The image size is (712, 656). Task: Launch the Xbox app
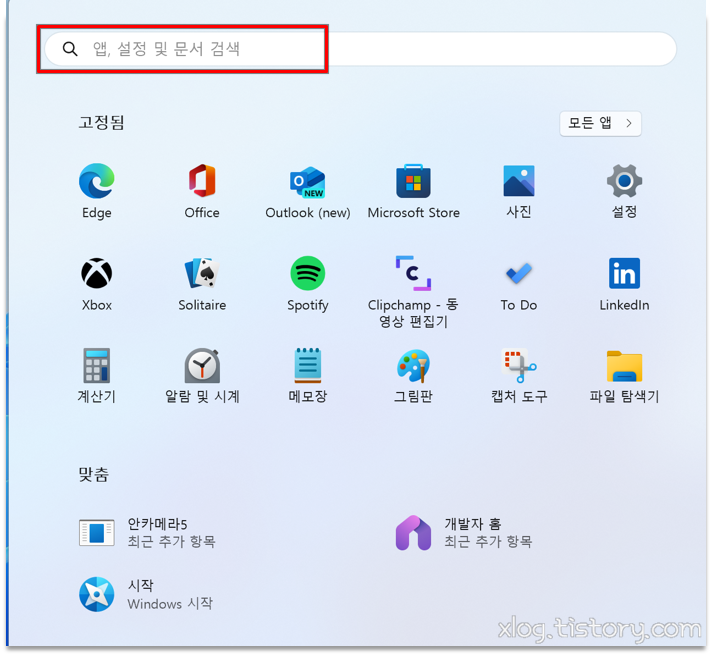97,273
